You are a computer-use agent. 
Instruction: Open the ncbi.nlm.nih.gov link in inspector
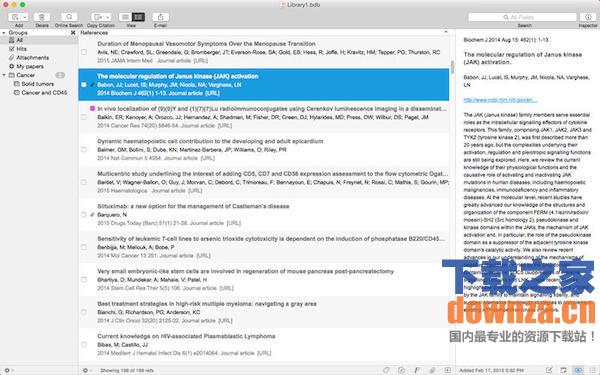coord(500,100)
